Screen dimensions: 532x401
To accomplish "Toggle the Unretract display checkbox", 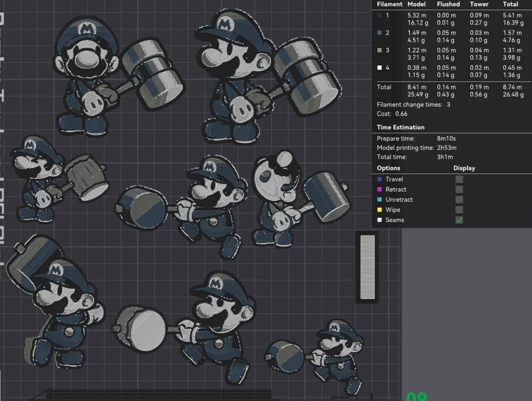I will (459, 200).
